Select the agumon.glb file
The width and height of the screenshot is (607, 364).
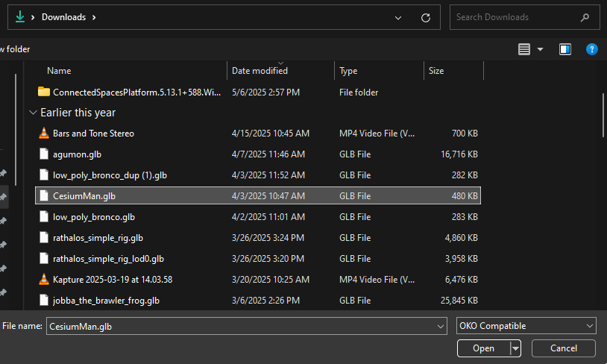pyautogui.click(x=77, y=154)
